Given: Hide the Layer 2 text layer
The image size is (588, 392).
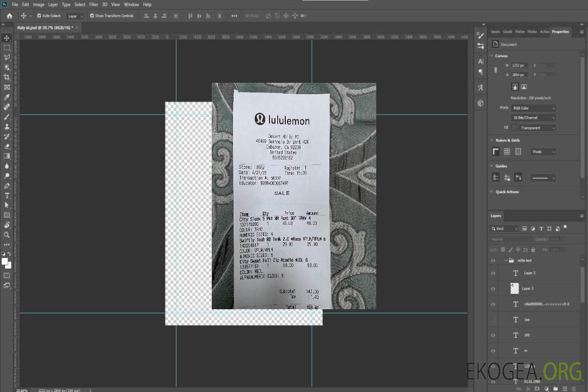Looking at the screenshot, I should click(x=493, y=273).
